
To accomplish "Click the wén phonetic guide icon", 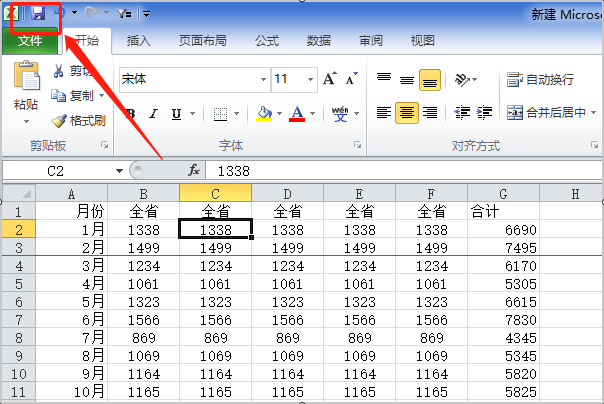I will tap(340, 114).
